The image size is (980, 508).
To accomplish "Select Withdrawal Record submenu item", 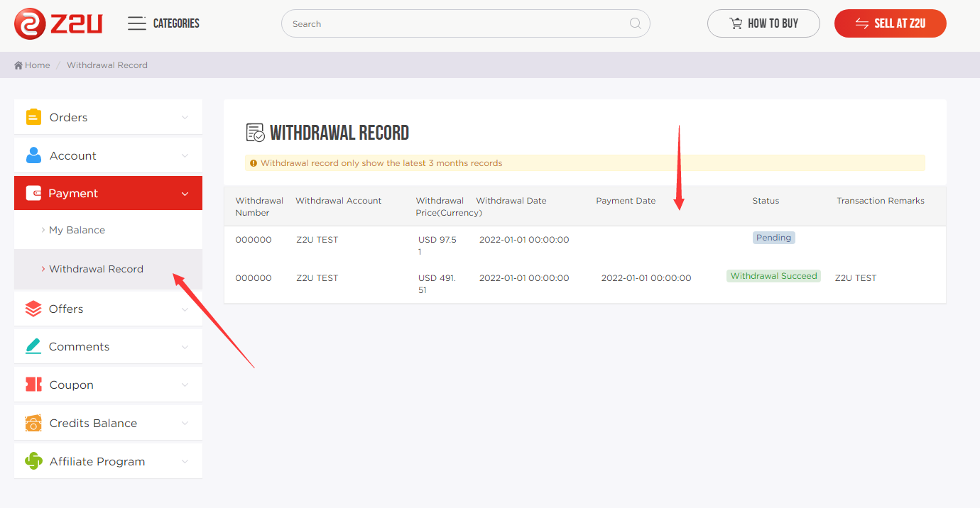I will point(108,269).
